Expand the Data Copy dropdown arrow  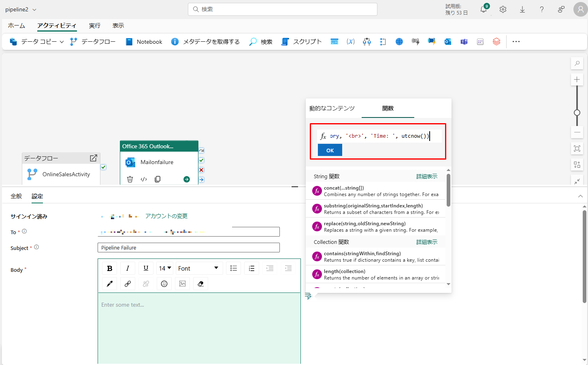[62, 42]
